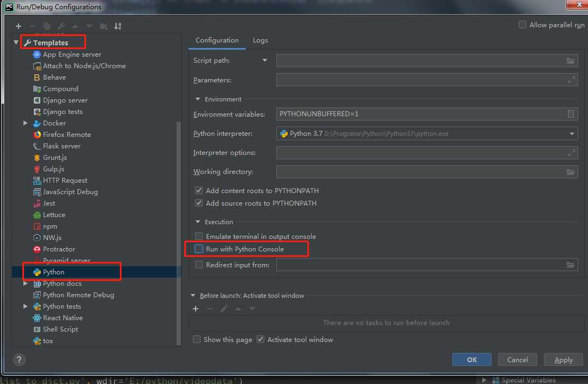This screenshot has width=588, height=384.
Task: Open the help question mark button
Action: point(19,359)
